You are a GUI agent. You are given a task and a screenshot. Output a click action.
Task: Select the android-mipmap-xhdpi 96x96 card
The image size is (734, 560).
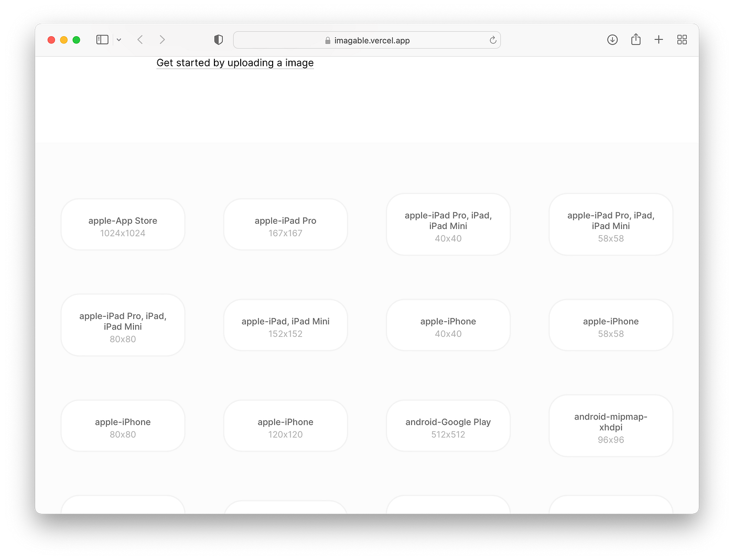coord(611,425)
